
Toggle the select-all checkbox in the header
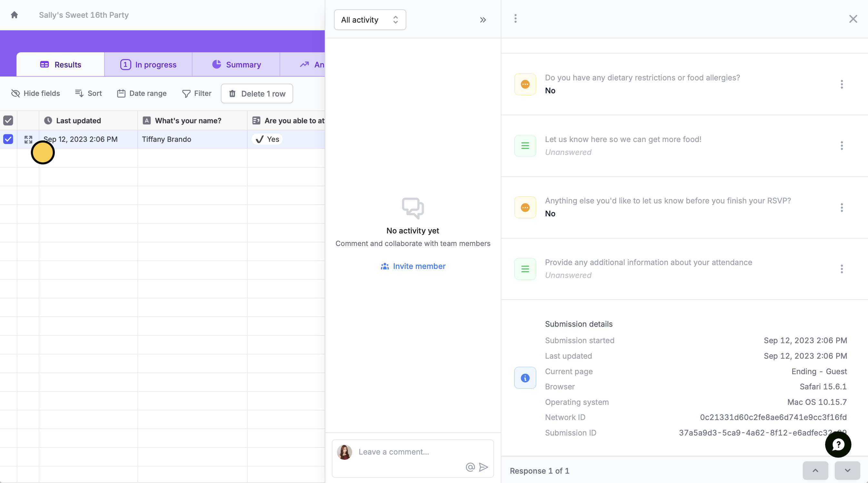click(8, 120)
